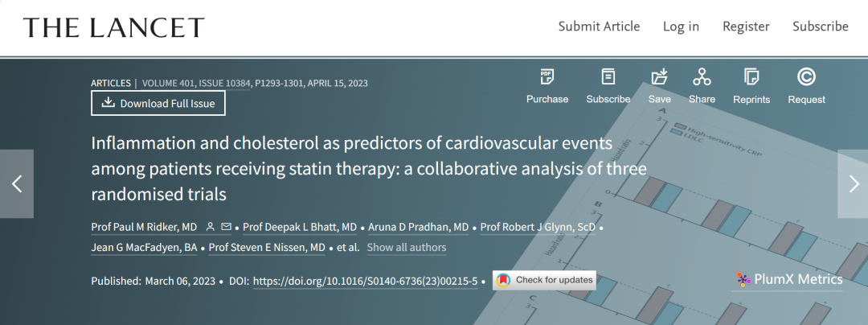The height and width of the screenshot is (325, 868).
Task: Click the Request copyright icon
Action: (806, 77)
